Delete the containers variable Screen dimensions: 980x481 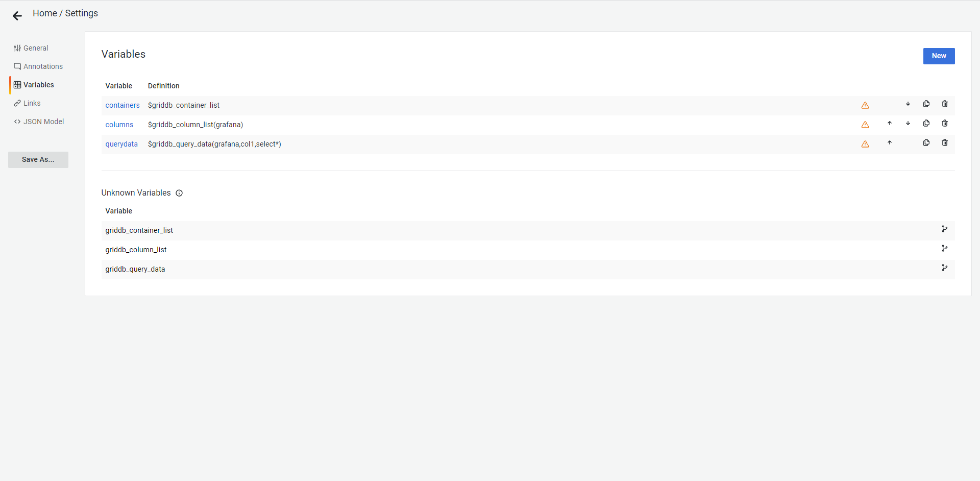pos(944,104)
